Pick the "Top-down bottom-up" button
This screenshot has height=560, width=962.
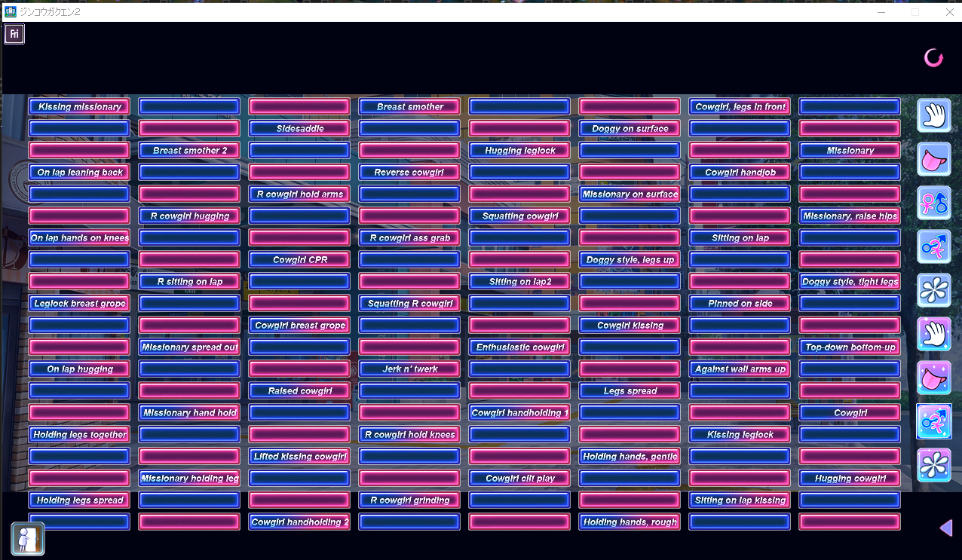tap(850, 347)
